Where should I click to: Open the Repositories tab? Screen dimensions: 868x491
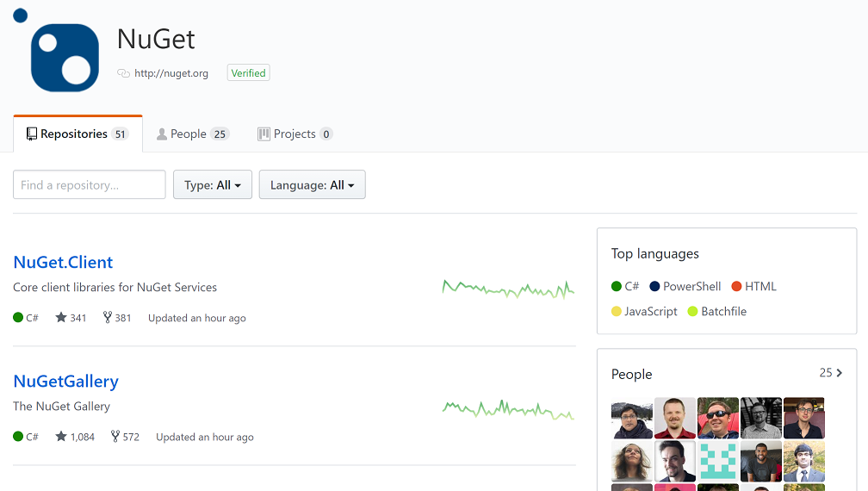click(77, 134)
